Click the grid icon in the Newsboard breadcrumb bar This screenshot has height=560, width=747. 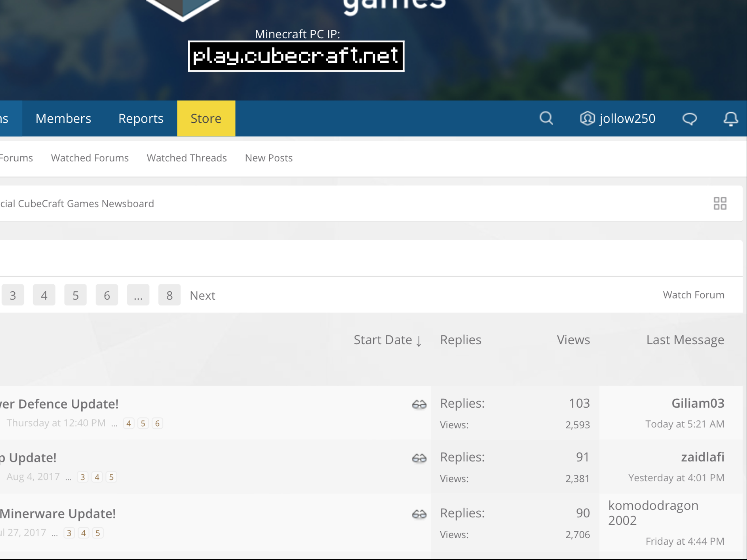[x=720, y=203]
